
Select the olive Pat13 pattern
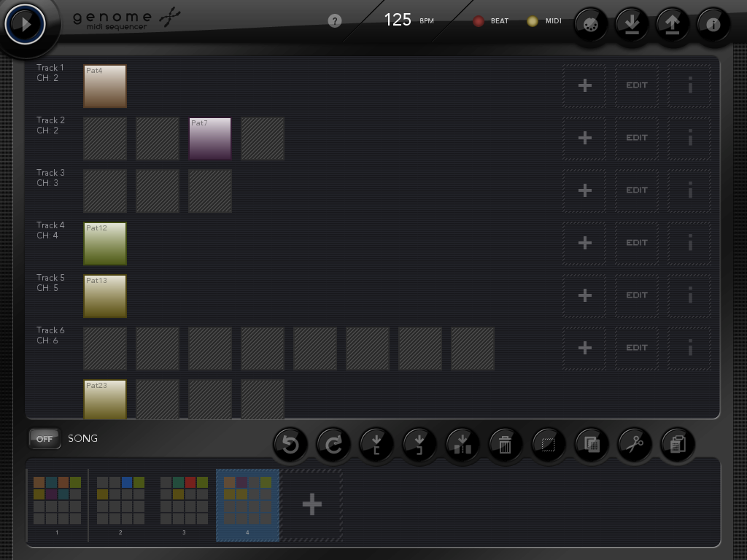(105, 296)
